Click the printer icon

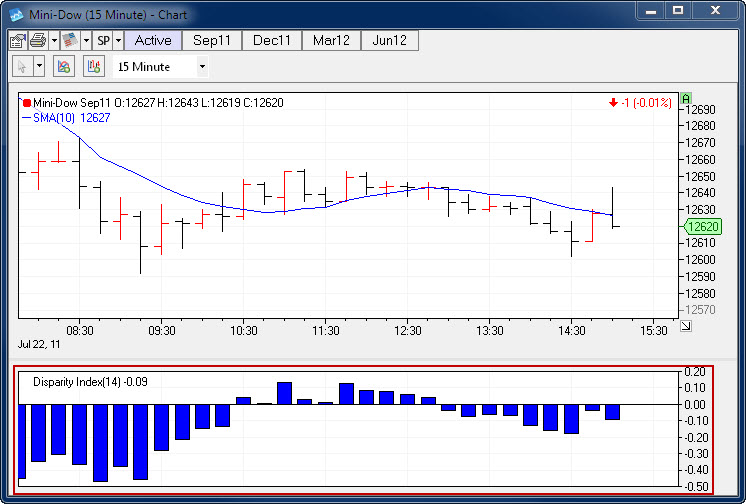[x=37, y=41]
